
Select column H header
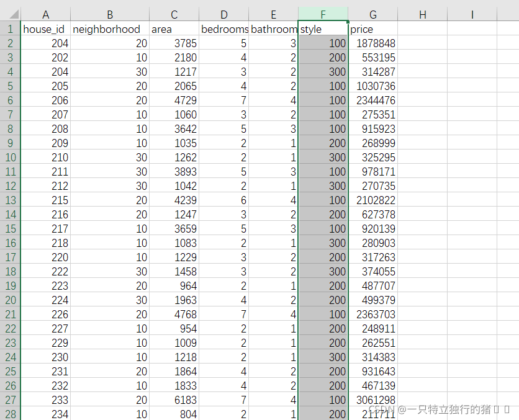click(x=422, y=14)
